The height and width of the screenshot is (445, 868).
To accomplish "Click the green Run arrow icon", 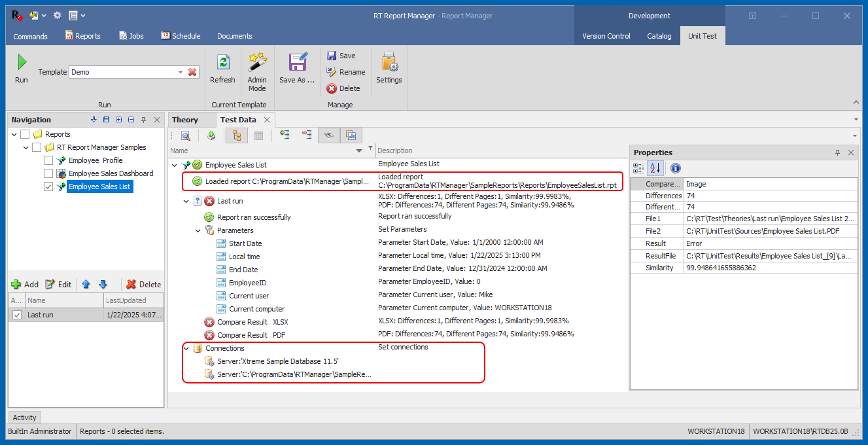I will (x=22, y=63).
